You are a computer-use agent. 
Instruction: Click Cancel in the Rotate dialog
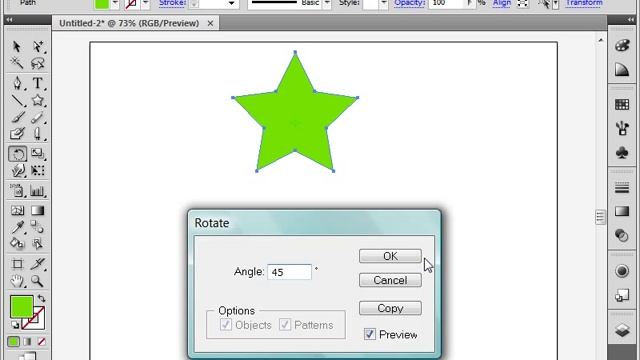(x=390, y=280)
